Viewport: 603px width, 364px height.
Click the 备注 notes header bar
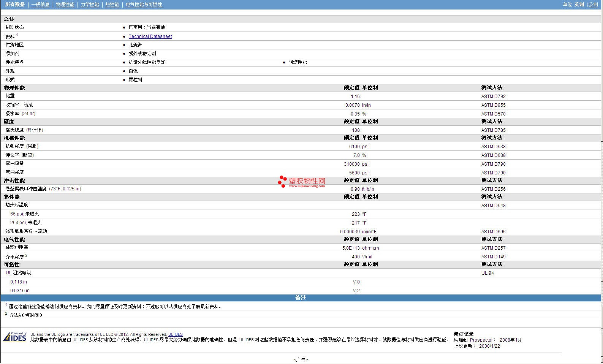point(301,298)
